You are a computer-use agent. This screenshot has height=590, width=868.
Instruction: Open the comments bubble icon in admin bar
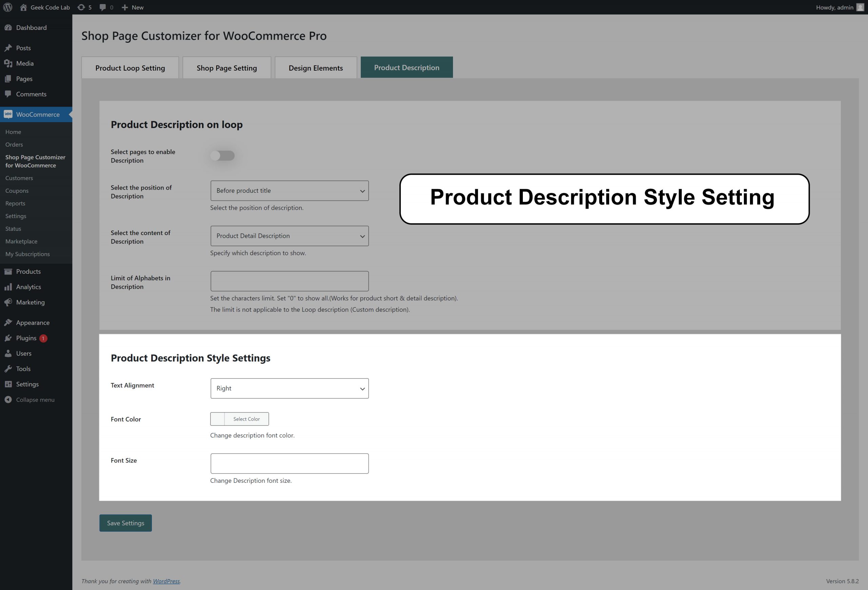click(103, 7)
